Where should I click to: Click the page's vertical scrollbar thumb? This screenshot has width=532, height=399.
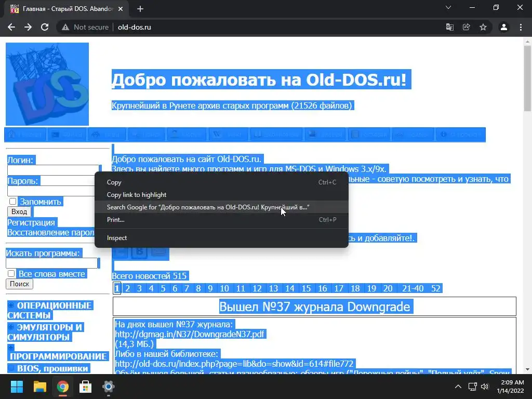(x=527, y=78)
